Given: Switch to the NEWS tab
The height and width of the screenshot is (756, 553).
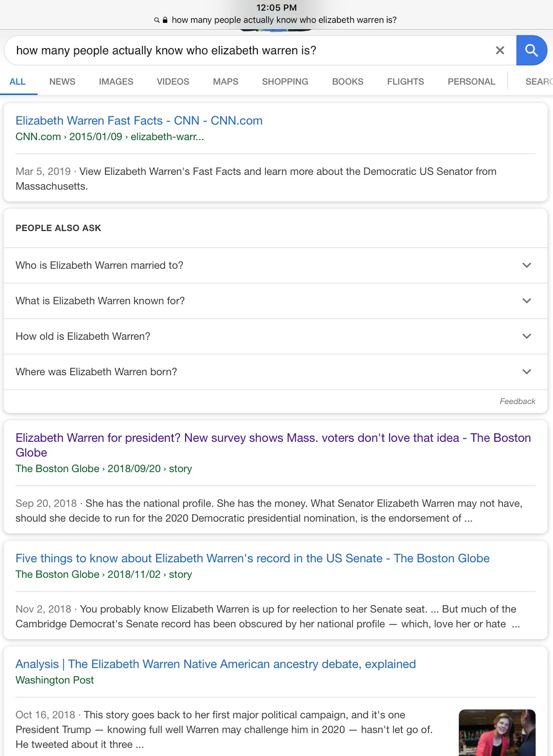Looking at the screenshot, I should (x=62, y=82).
